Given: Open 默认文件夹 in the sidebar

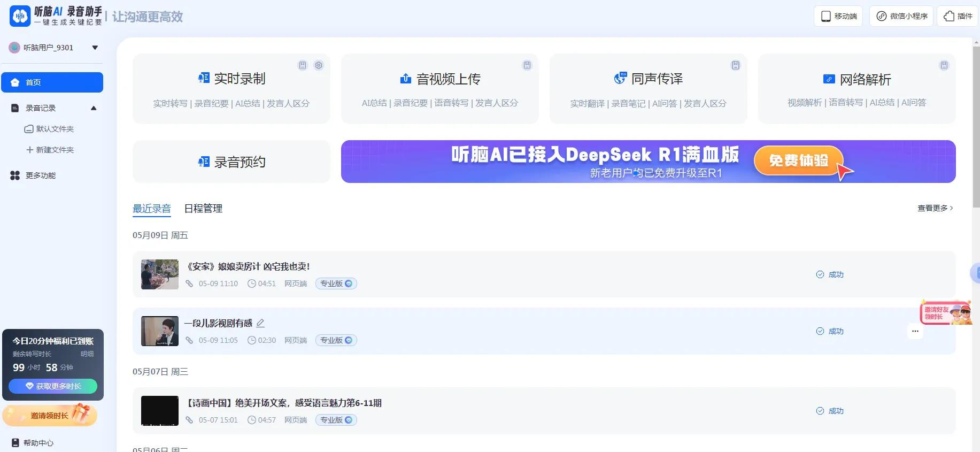Looking at the screenshot, I should pos(55,129).
